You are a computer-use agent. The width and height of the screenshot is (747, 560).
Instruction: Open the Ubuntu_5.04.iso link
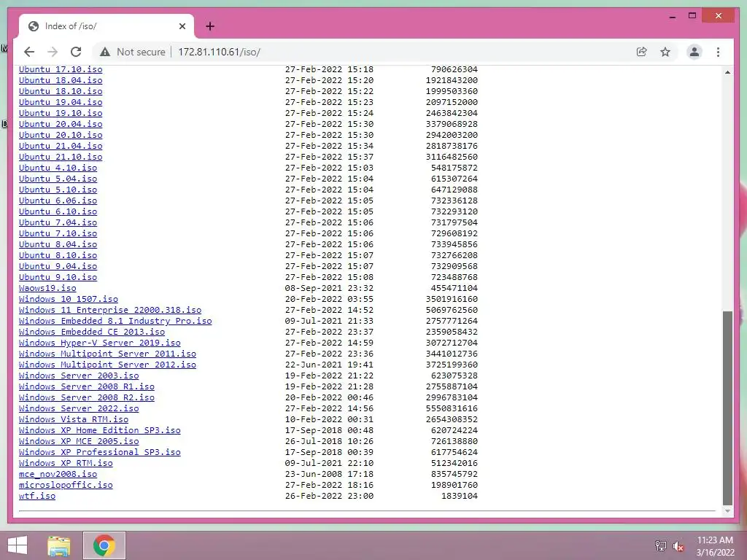click(x=58, y=179)
